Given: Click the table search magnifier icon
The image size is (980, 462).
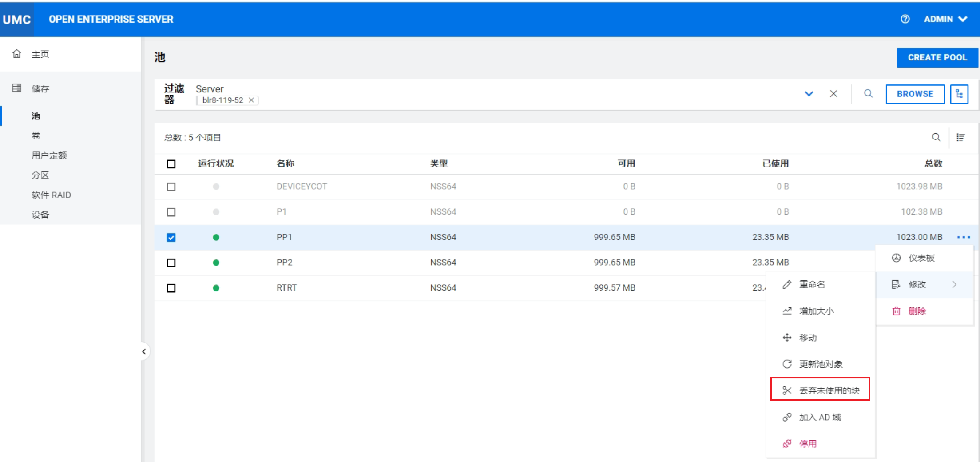Looking at the screenshot, I should coord(936,138).
